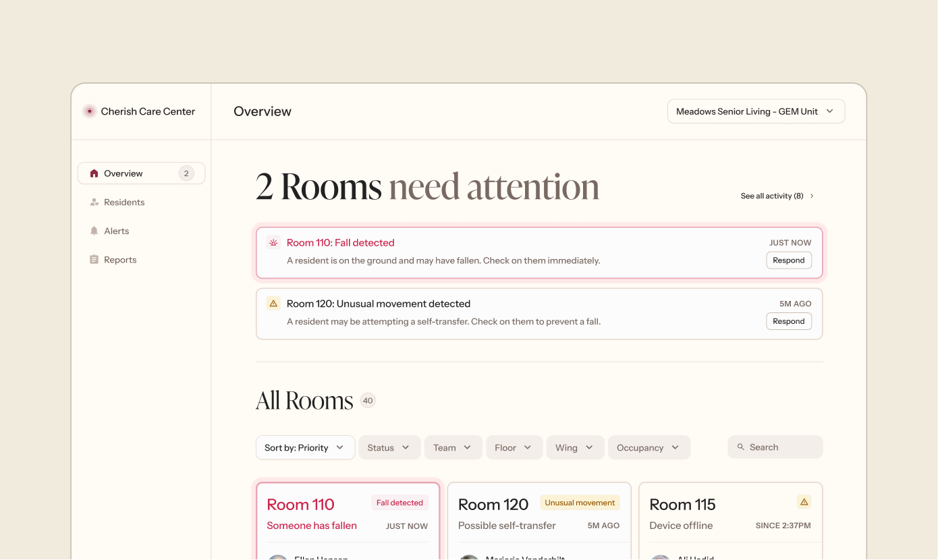Open the Room 110 card

(x=348, y=521)
